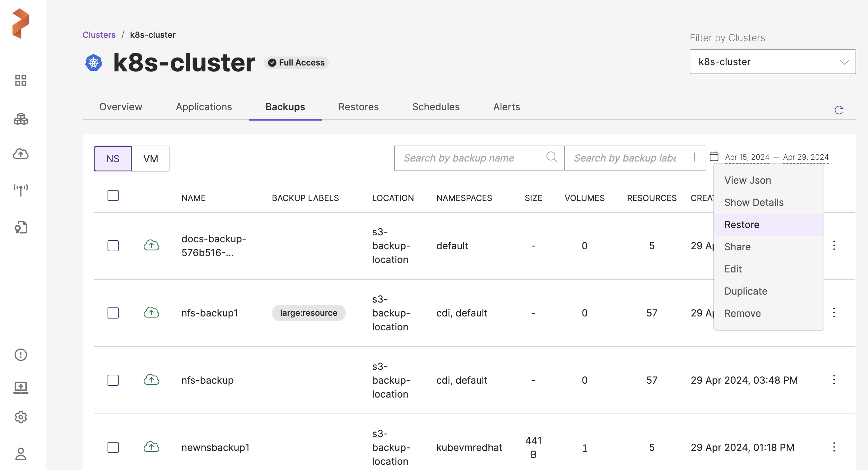Screen dimensions: 868x470
Task: Click the calendar icon beside the date range
Action: click(x=714, y=157)
